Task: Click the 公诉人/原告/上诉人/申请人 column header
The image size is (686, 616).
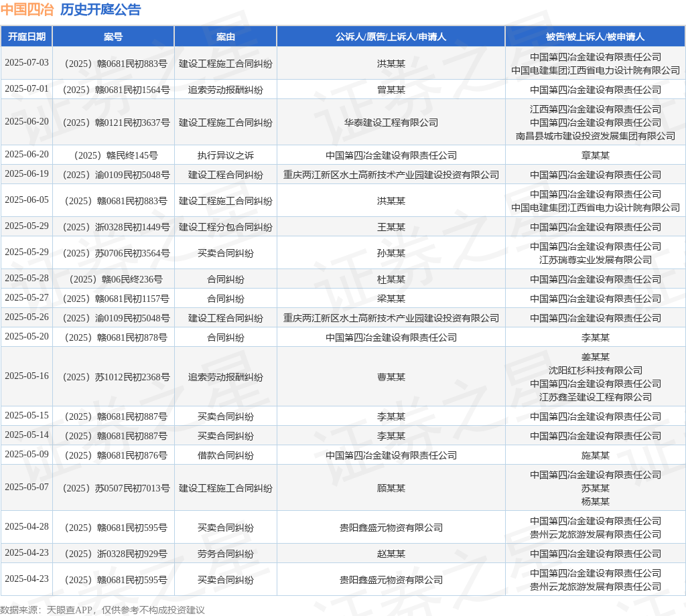Action: pos(391,37)
